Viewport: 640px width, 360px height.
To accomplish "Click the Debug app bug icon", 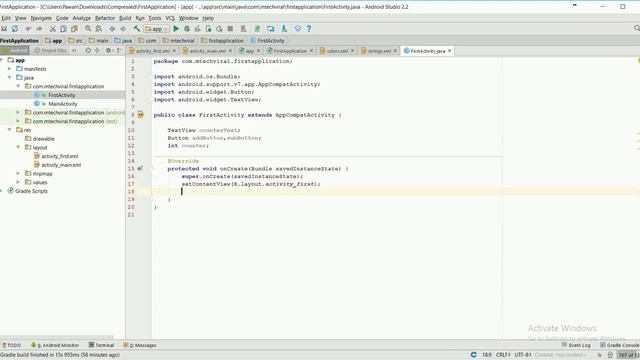I will [x=187, y=29].
